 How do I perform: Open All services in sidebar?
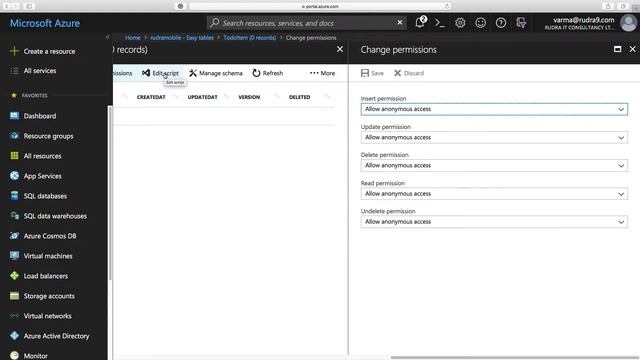click(x=40, y=71)
